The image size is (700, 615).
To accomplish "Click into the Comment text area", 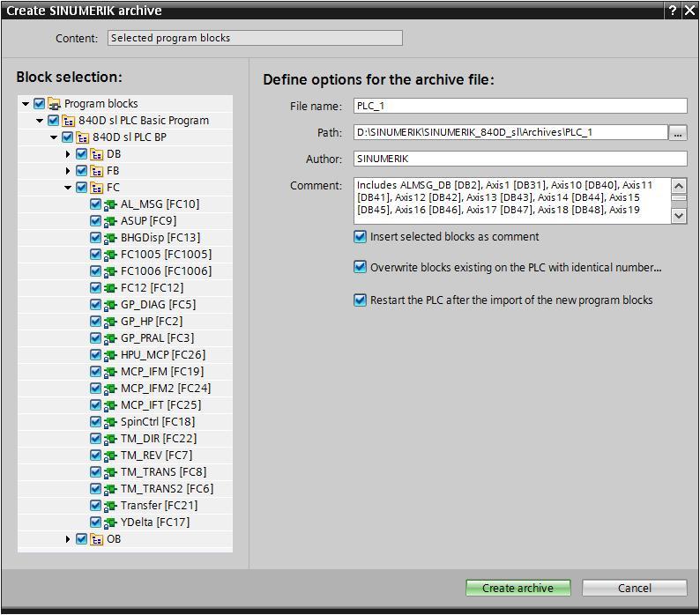I will coord(512,200).
